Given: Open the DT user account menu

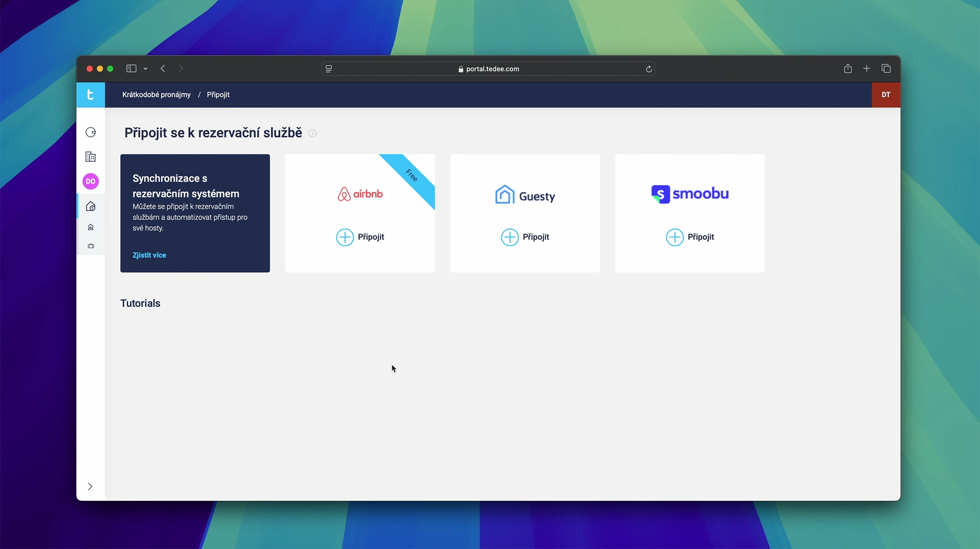Looking at the screenshot, I should [x=886, y=94].
